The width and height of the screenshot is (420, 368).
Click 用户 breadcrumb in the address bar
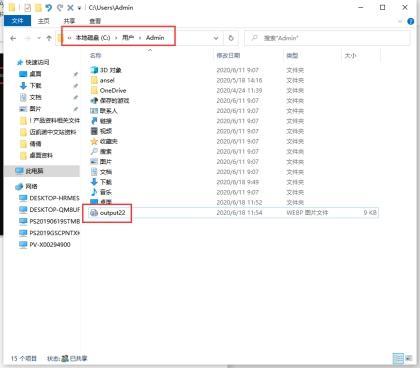(x=128, y=38)
